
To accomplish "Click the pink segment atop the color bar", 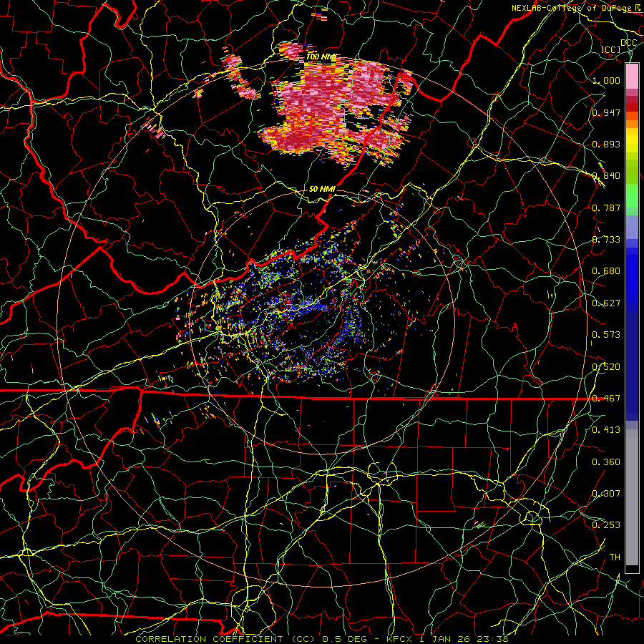I will pyautogui.click(x=632, y=76).
